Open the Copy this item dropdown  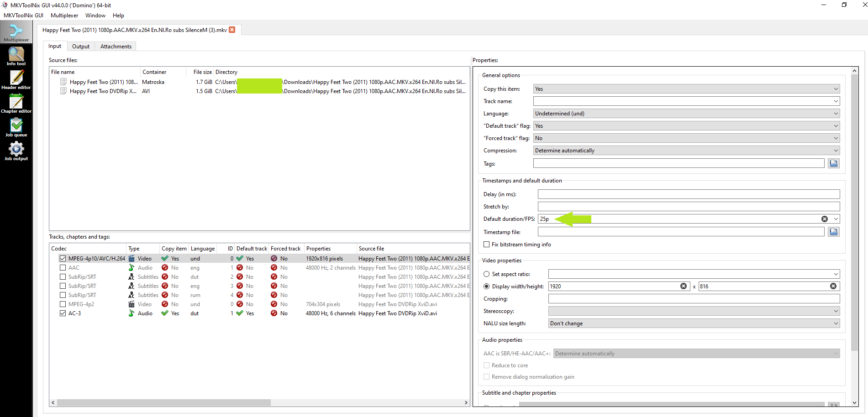pyautogui.click(x=686, y=89)
